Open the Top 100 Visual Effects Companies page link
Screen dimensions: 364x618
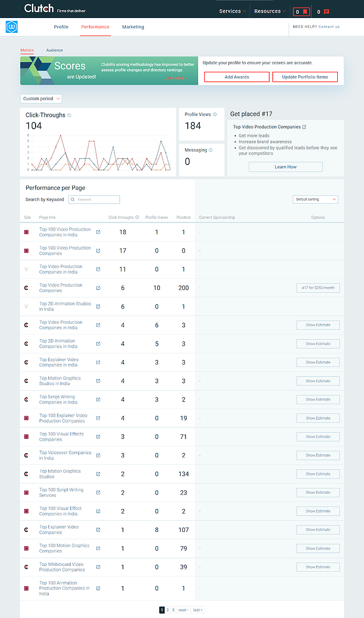(x=61, y=437)
